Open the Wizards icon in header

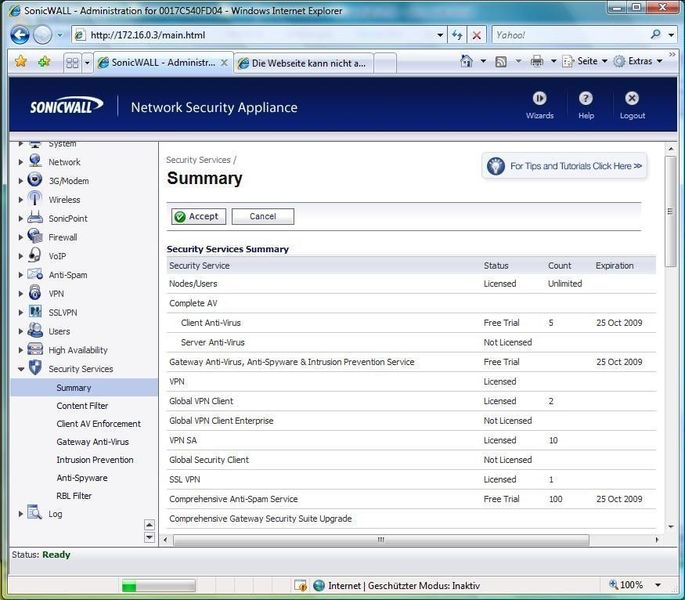click(x=540, y=99)
